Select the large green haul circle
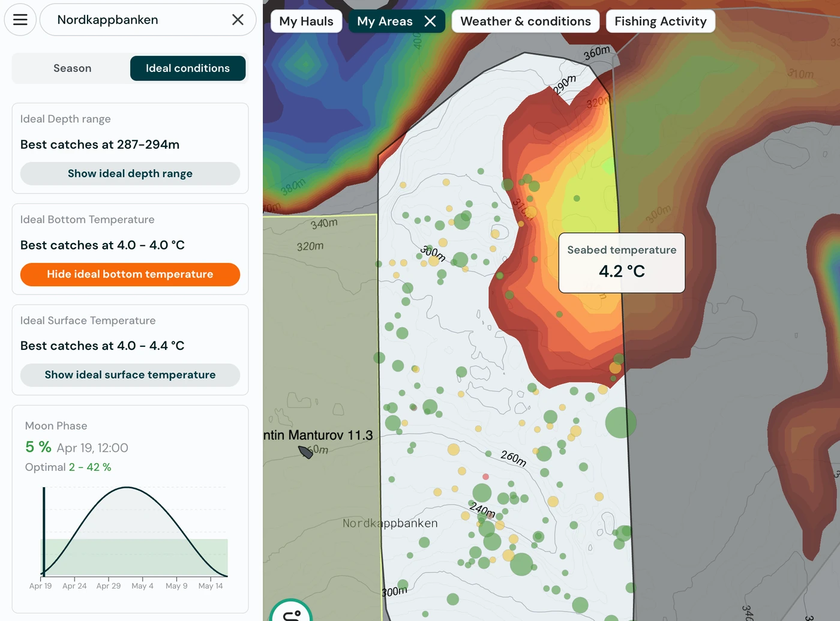Image resolution: width=840 pixels, height=621 pixels. coord(620,422)
